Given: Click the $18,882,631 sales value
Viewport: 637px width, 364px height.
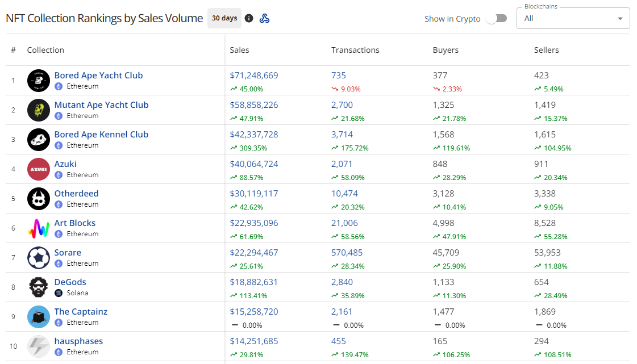Looking at the screenshot, I should pos(253,282).
